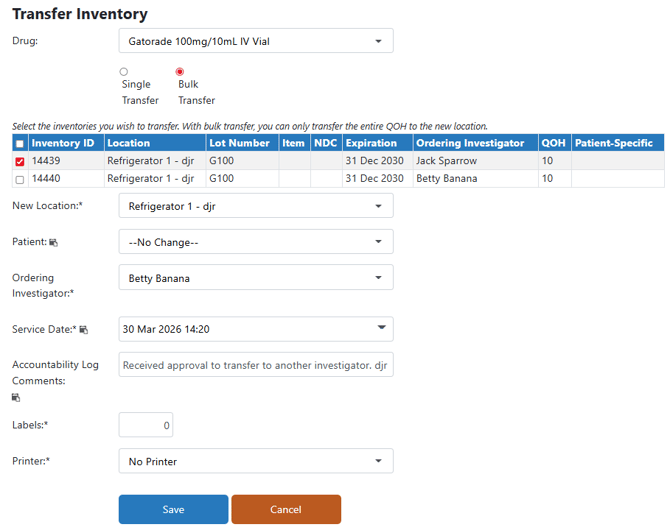
Task: Click the Save button
Action: (x=173, y=509)
